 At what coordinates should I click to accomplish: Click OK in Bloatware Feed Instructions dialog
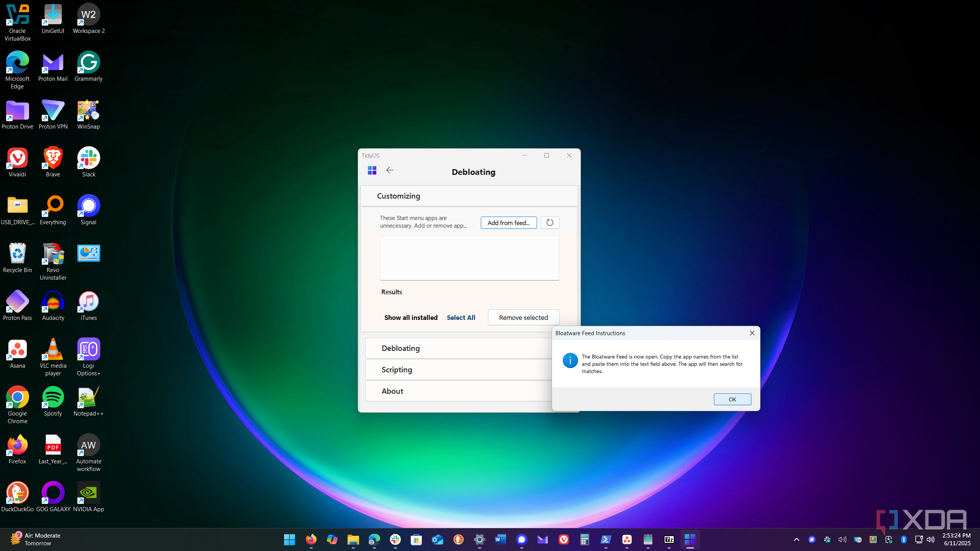point(732,399)
